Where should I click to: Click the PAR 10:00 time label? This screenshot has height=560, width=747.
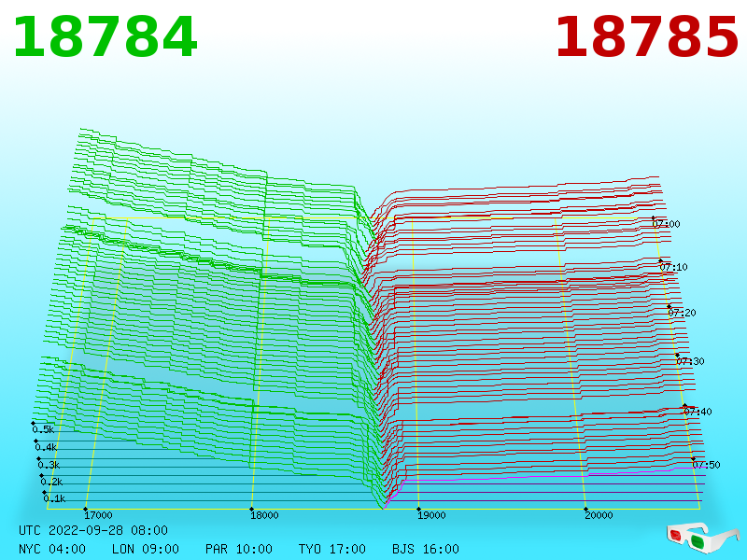pyautogui.click(x=239, y=549)
